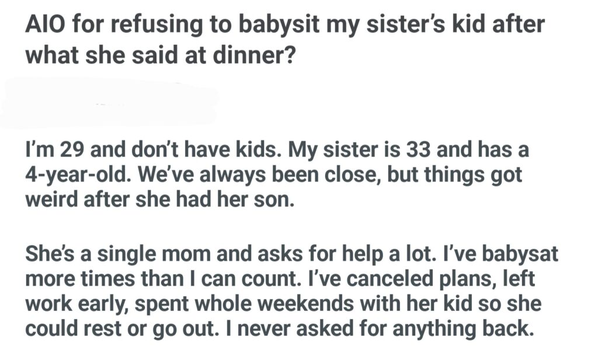This screenshot has height=364, width=598.
Task: Click the paragraph beginning "I'm 29 and don't have kids"
Action: click(276, 175)
